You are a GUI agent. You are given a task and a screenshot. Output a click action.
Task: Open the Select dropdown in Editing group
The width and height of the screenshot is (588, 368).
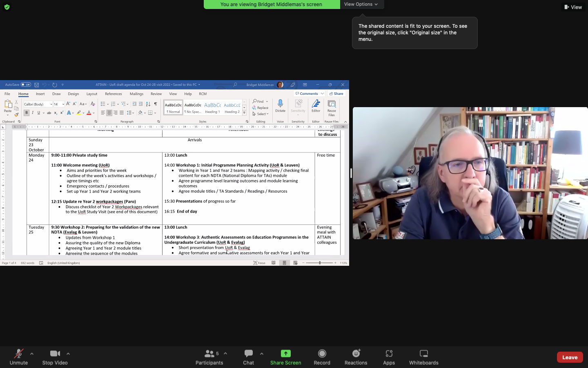(x=261, y=114)
